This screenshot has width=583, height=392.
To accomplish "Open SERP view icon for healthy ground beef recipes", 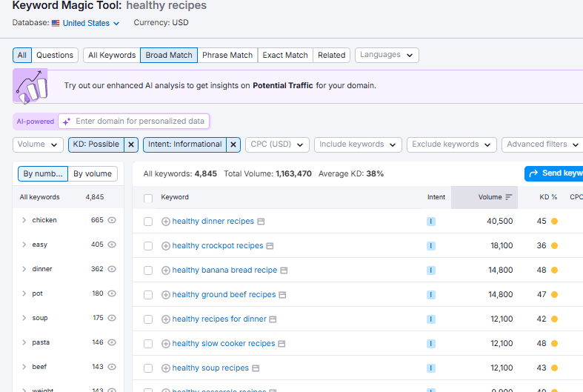I will click(x=282, y=295).
